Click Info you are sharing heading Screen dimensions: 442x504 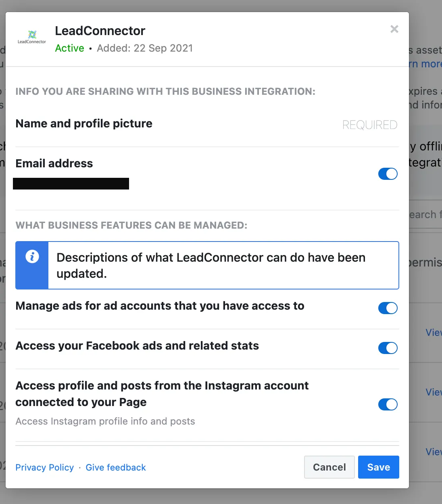coord(165,92)
